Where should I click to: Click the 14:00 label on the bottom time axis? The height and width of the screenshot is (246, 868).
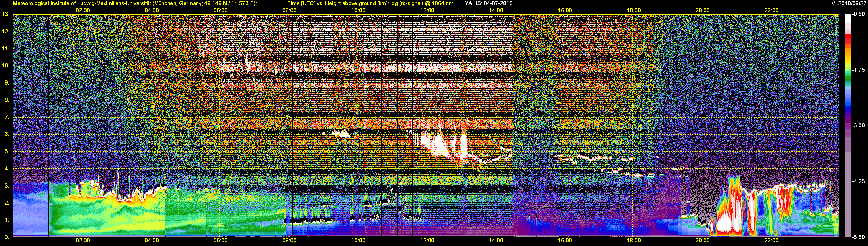(496, 241)
